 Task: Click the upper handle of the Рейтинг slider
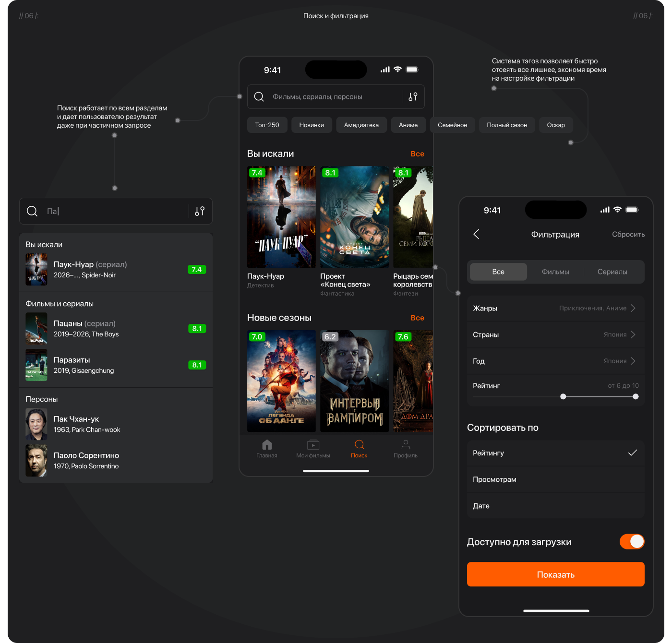636,397
